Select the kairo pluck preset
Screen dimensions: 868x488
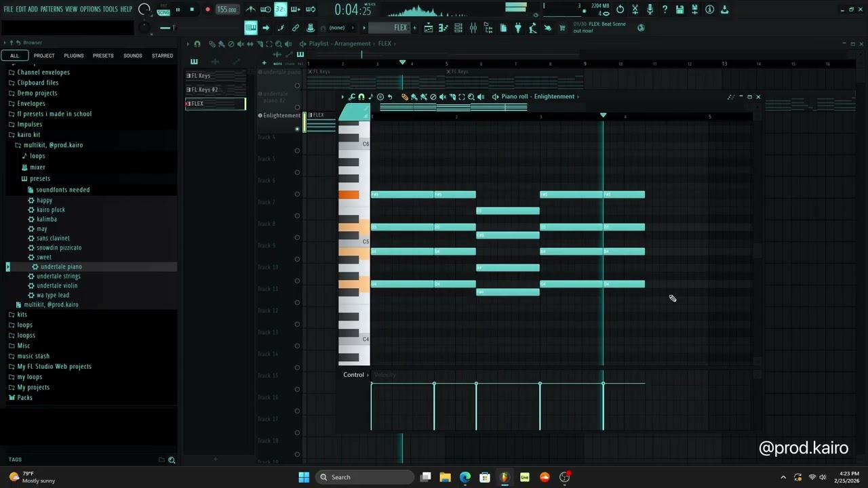click(51, 209)
